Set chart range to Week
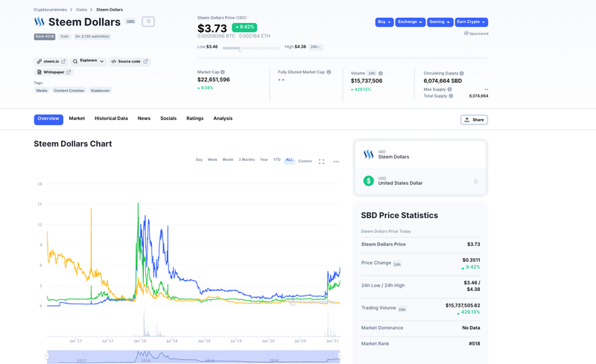The width and height of the screenshot is (596, 364). click(212, 160)
